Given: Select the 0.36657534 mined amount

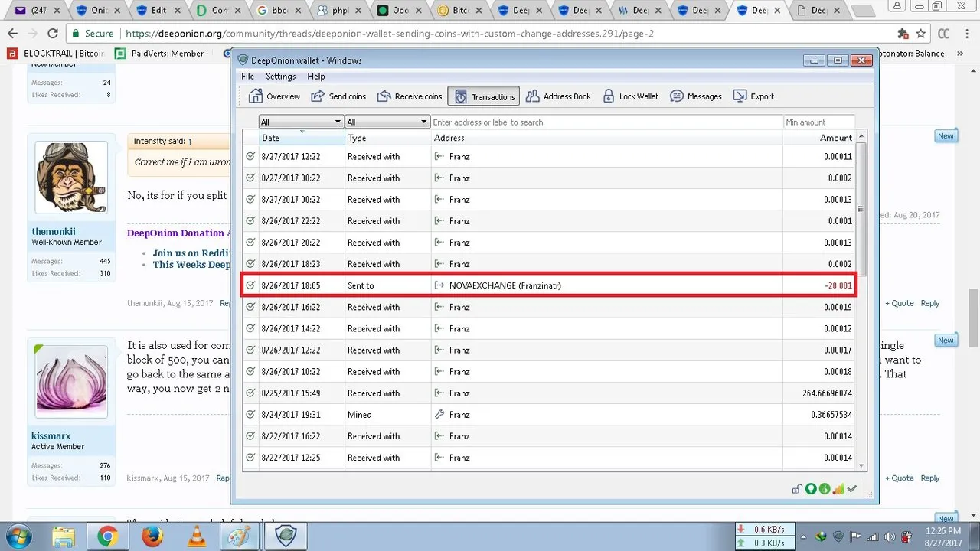Looking at the screenshot, I should [x=818, y=414].
